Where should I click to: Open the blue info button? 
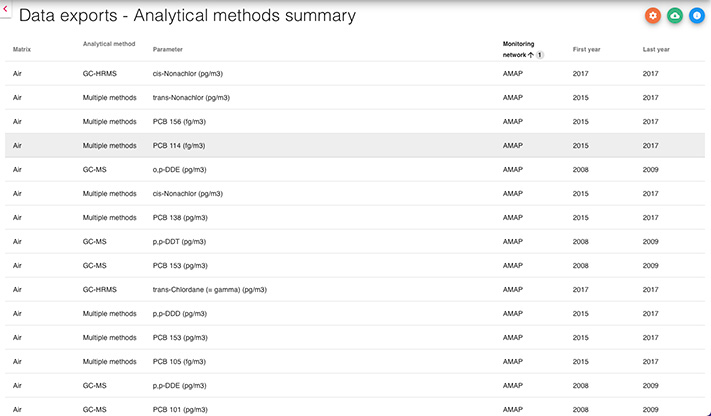(x=696, y=16)
